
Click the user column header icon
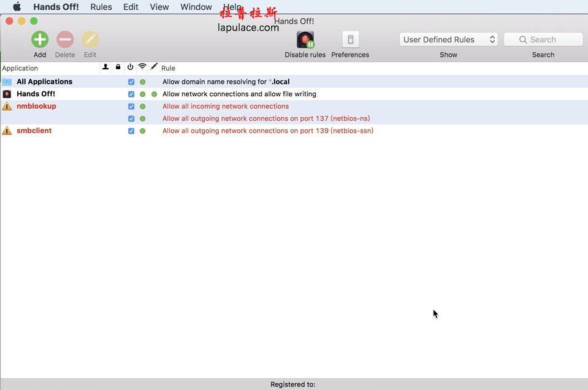pos(105,67)
